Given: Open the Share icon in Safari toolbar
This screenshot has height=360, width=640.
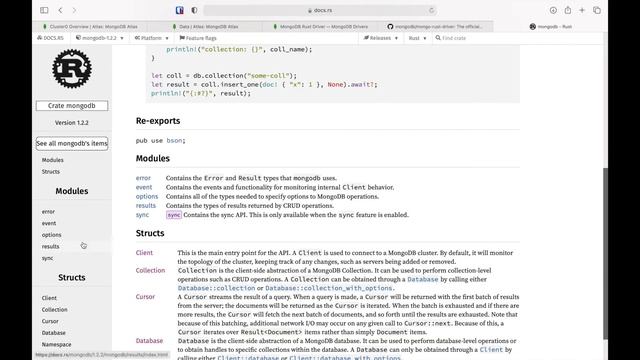Looking at the screenshot, I should pyautogui.click(x=568, y=10).
